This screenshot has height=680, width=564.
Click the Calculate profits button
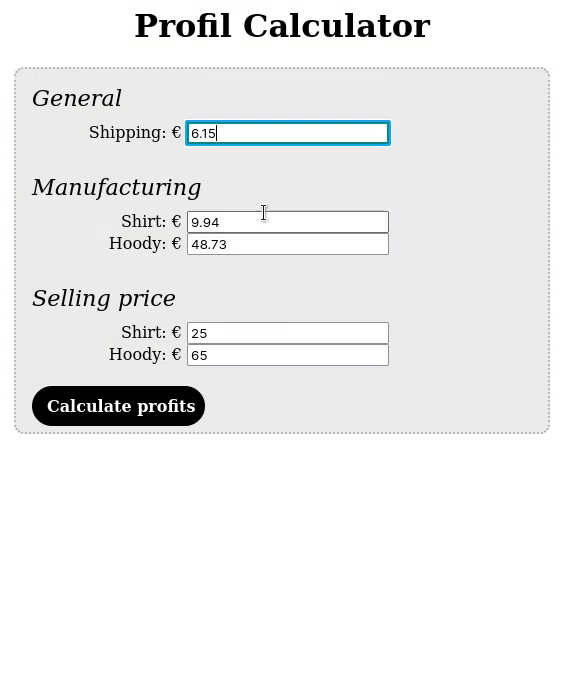pyautogui.click(x=118, y=406)
